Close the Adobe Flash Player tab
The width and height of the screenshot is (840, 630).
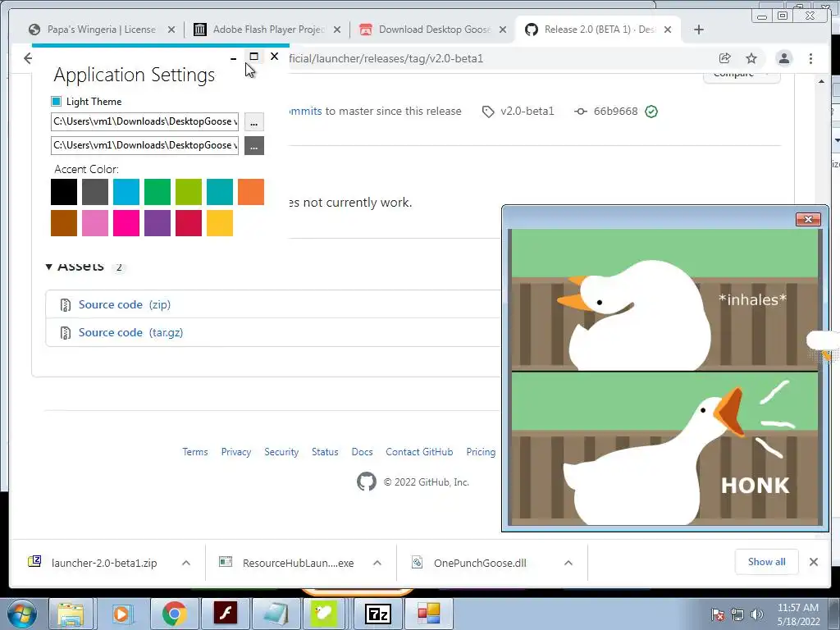click(x=337, y=30)
